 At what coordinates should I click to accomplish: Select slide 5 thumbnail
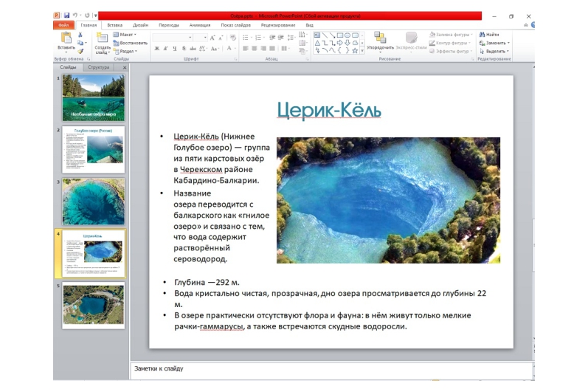coord(94,305)
